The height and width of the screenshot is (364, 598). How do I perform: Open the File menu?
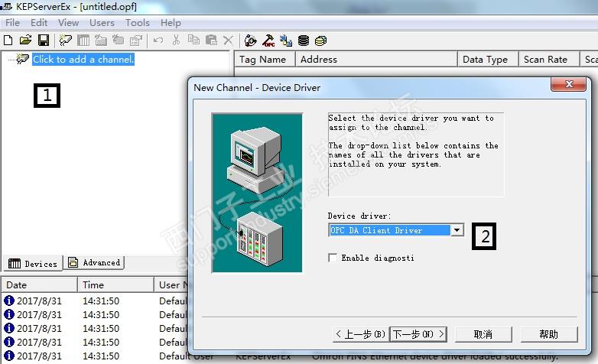point(12,23)
